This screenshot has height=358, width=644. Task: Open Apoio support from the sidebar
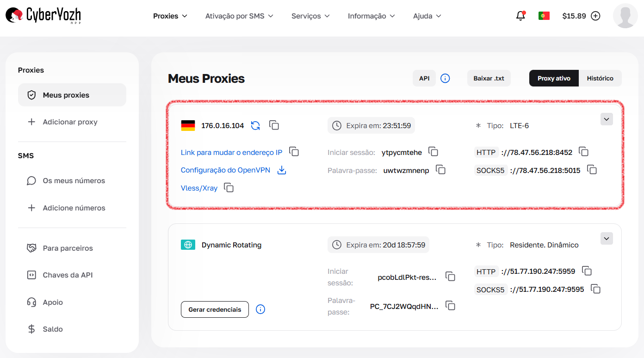point(52,302)
